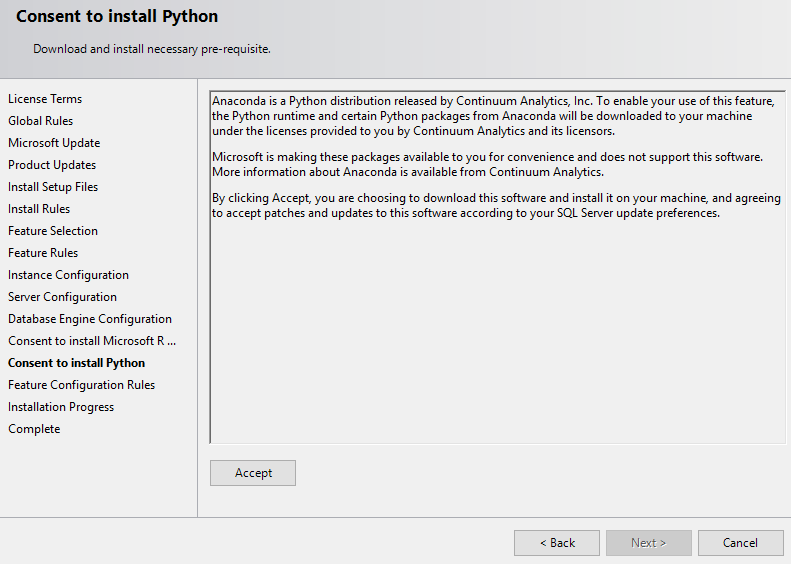Select Server Configuration step

click(x=63, y=297)
